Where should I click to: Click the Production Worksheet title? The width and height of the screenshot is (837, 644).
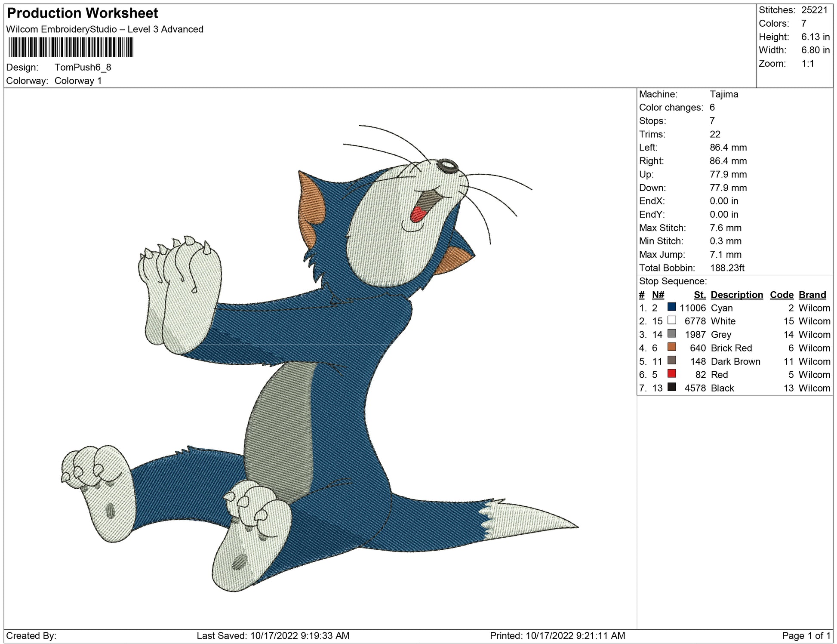pyautogui.click(x=83, y=13)
